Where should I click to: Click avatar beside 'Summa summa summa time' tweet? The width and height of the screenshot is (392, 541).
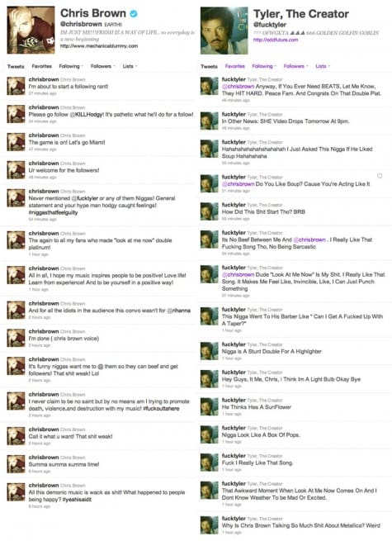click(x=16, y=464)
